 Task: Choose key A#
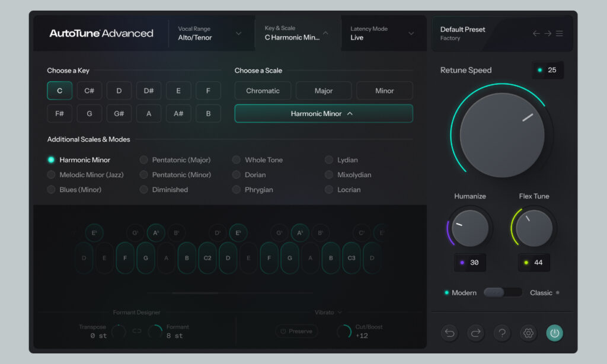[x=178, y=113]
